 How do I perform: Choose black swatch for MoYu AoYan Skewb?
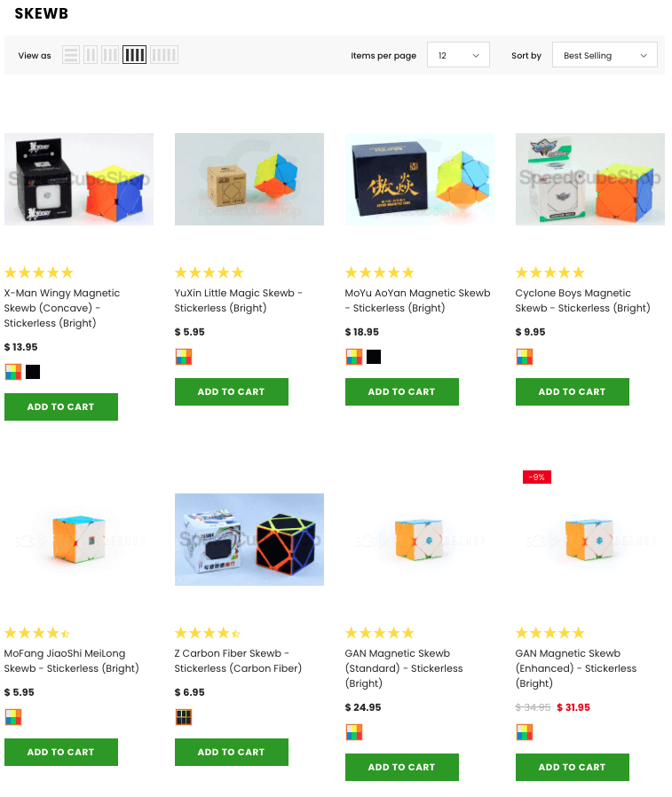coord(374,357)
